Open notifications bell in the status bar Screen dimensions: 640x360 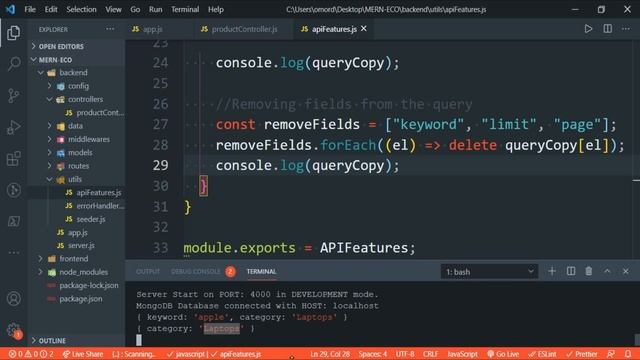click(x=628, y=354)
